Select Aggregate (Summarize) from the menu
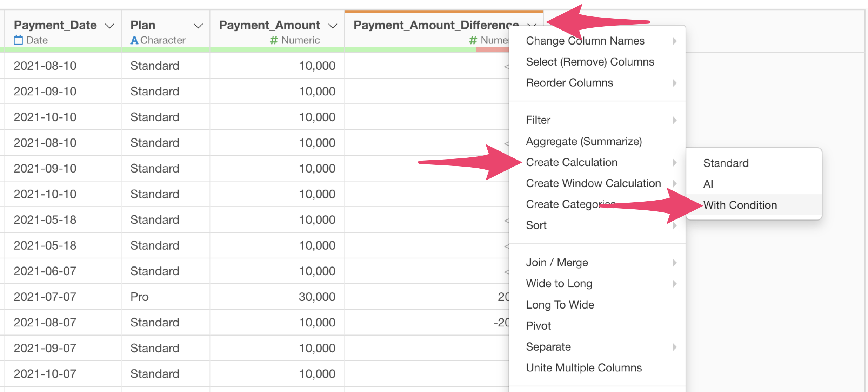This screenshot has width=868, height=392. (x=584, y=141)
